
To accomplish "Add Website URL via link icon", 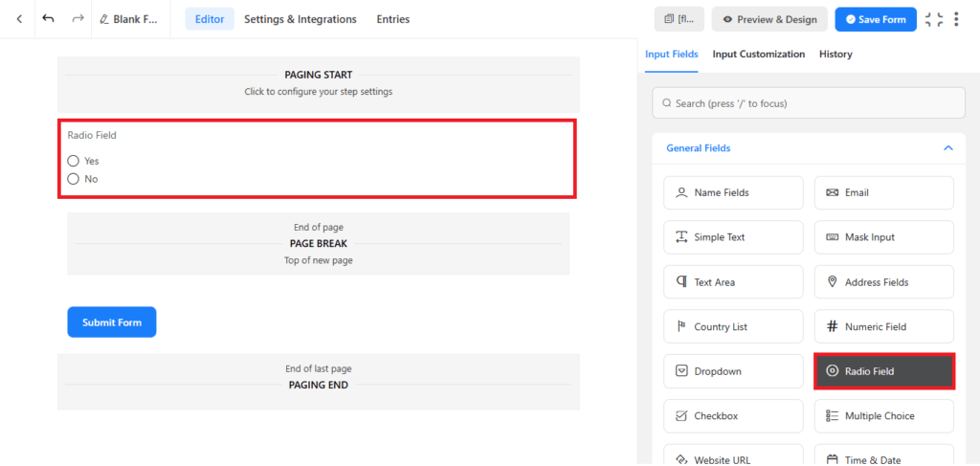I will [681, 460].
